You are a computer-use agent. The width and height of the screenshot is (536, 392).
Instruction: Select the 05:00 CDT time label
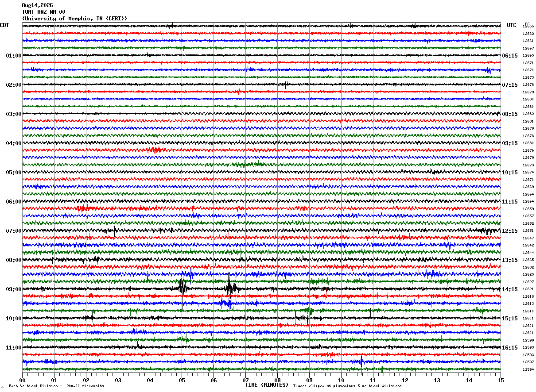[x=14, y=173]
